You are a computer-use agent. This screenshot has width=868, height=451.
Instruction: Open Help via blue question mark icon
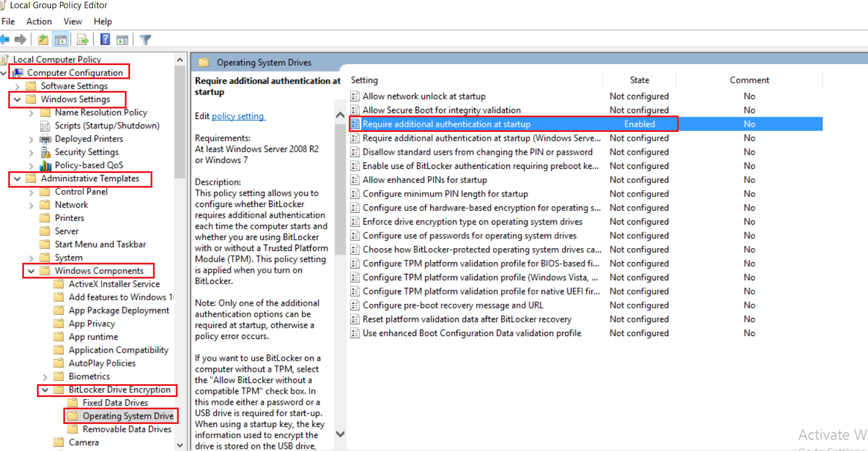(105, 39)
